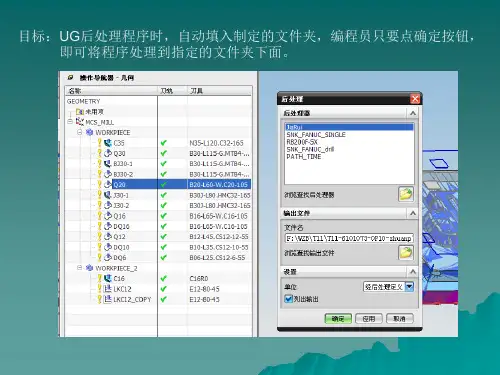
Task: Click the operation icon beside J30-1
Action: pyautogui.click(x=108, y=195)
